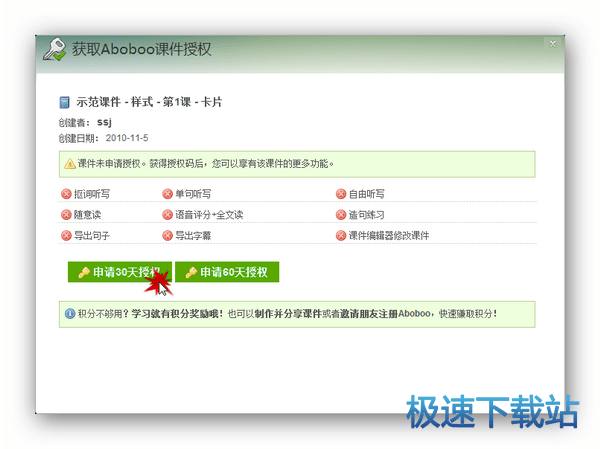This screenshot has width=600, height=449.
Task: Click the 课件未申请授权 warning message
Action: 206,164
